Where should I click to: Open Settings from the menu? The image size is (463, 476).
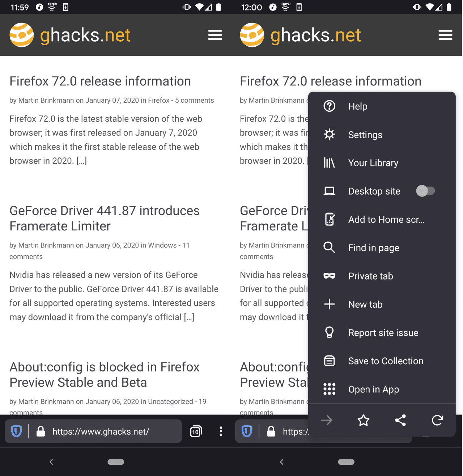[382, 135]
